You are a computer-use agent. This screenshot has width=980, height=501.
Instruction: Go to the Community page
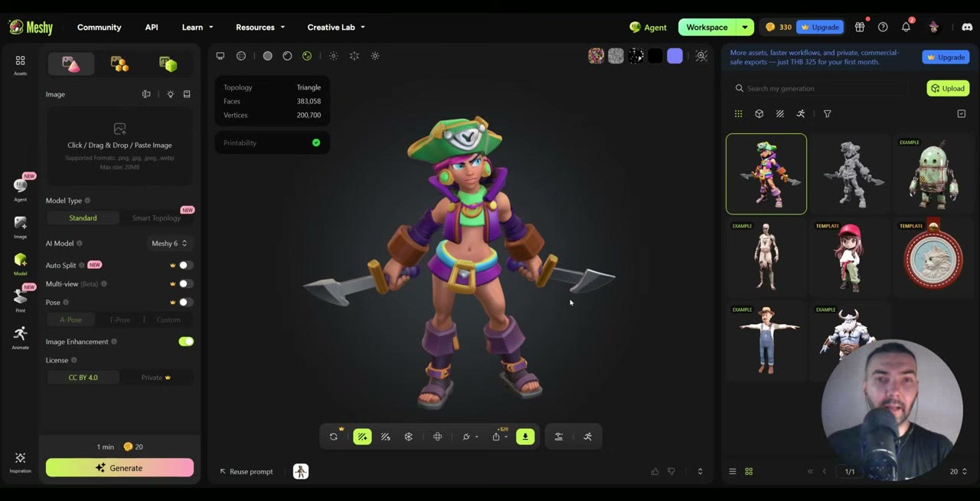(x=99, y=27)
